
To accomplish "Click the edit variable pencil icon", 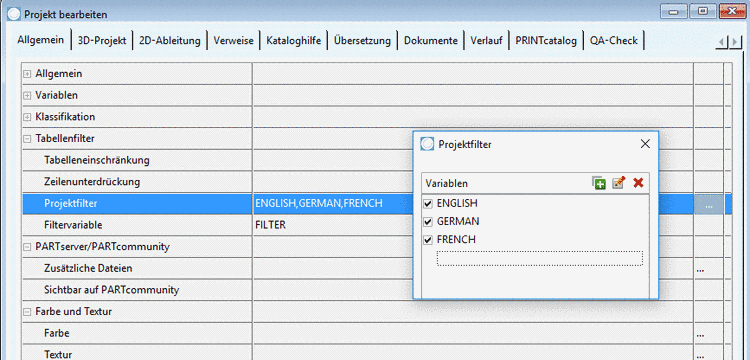I will coord(618,183).
